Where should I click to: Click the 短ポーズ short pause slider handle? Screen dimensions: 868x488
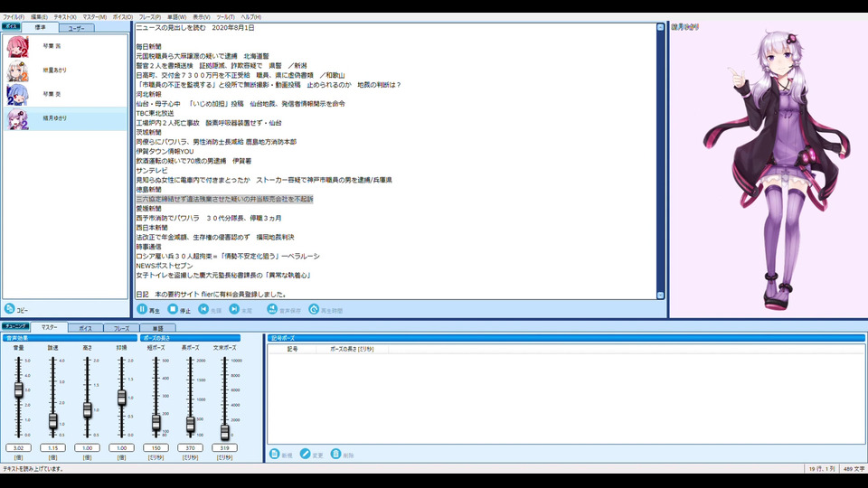point(156,423)
